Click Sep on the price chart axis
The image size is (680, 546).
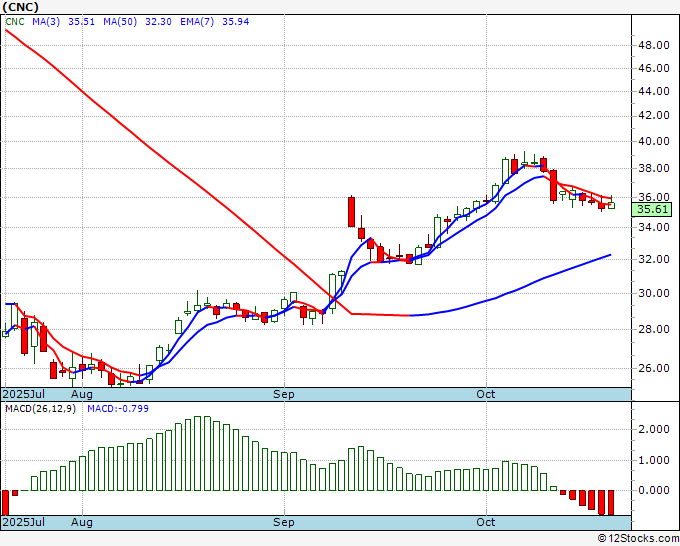284,394
